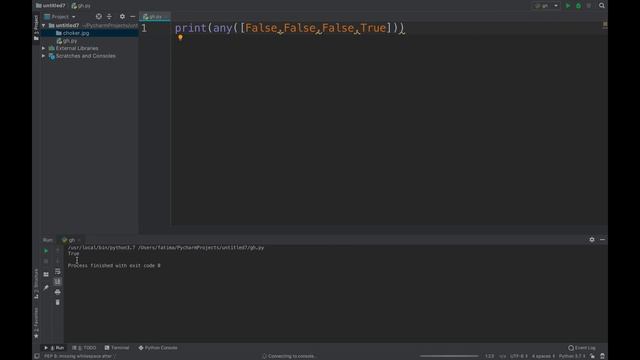Open Run panel settings gear
640x360 pixels.
tap(592, 240)
